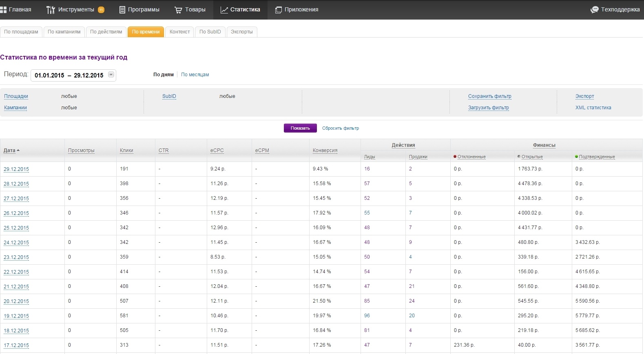Open the Кампании filter link
The height and width of the screenshot is (354, 644).
[15, 108]
